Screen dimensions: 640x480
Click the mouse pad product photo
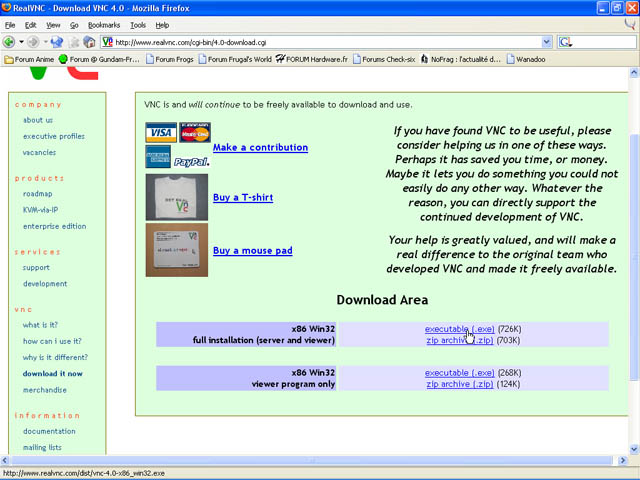pyautogui.click(x=177, y=250)
